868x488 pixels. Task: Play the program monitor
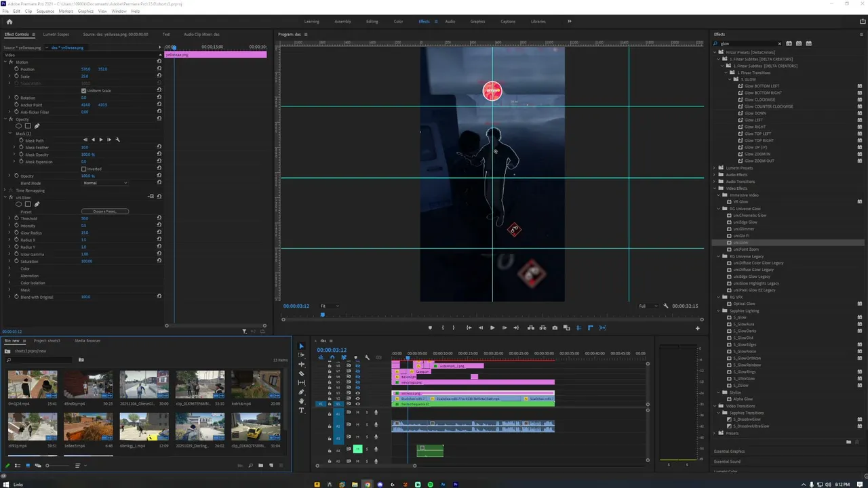coord(492,327)
